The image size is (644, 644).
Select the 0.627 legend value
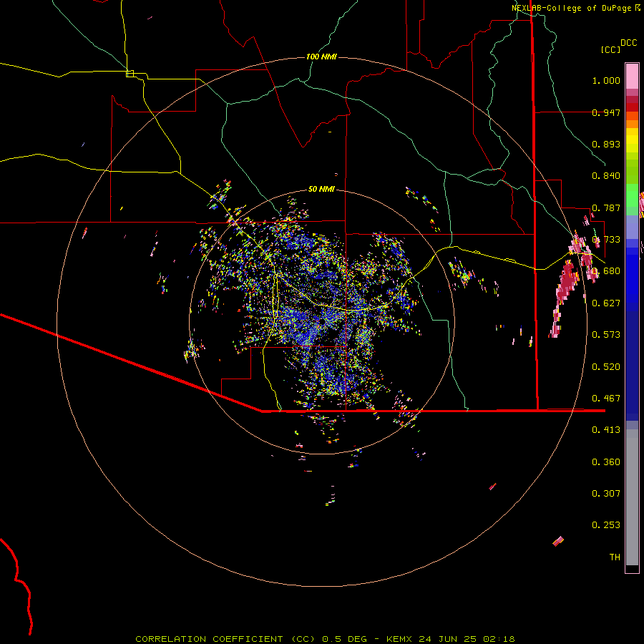click(606, 303)
